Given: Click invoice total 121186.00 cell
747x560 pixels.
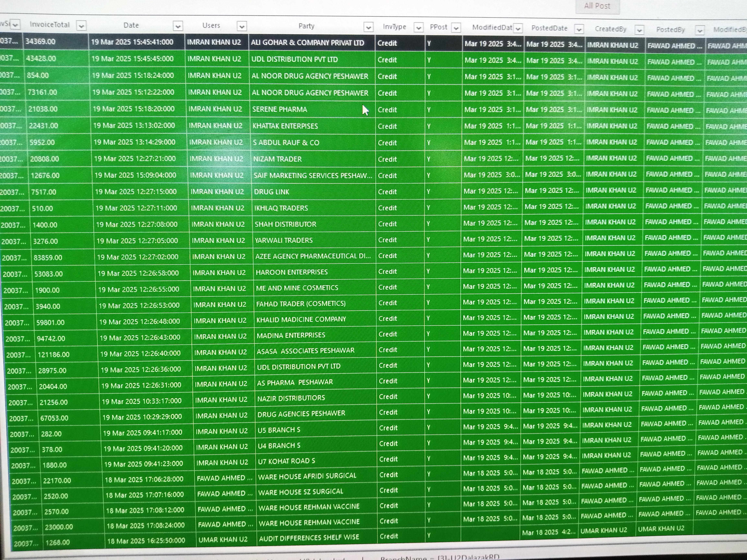Looking at the screenshot, I should click(x=53, y=354).
